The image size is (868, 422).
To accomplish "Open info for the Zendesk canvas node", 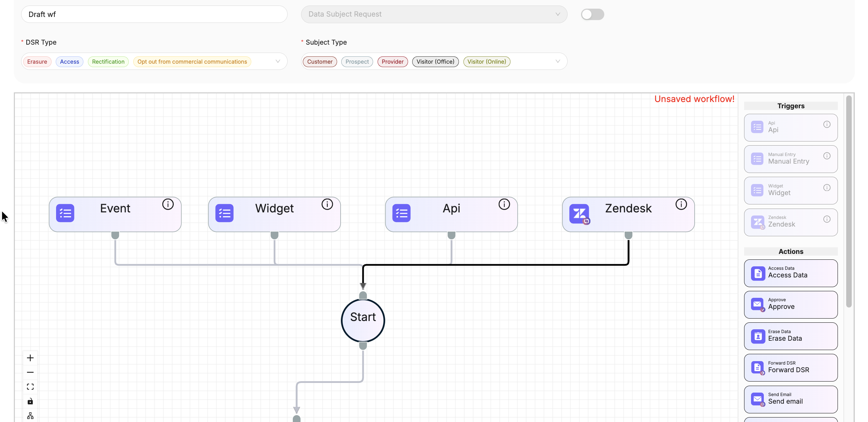I will tap(681, 204).
